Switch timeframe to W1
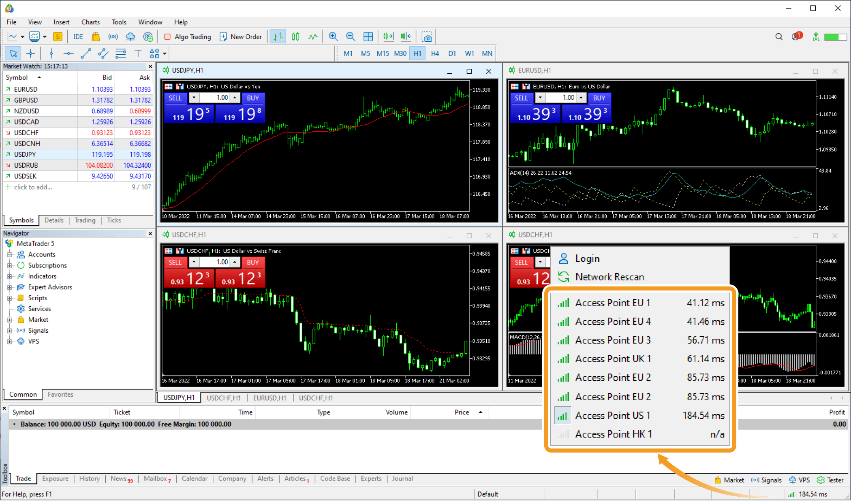The height and width of the screenshot is (504, 851). 469,53
